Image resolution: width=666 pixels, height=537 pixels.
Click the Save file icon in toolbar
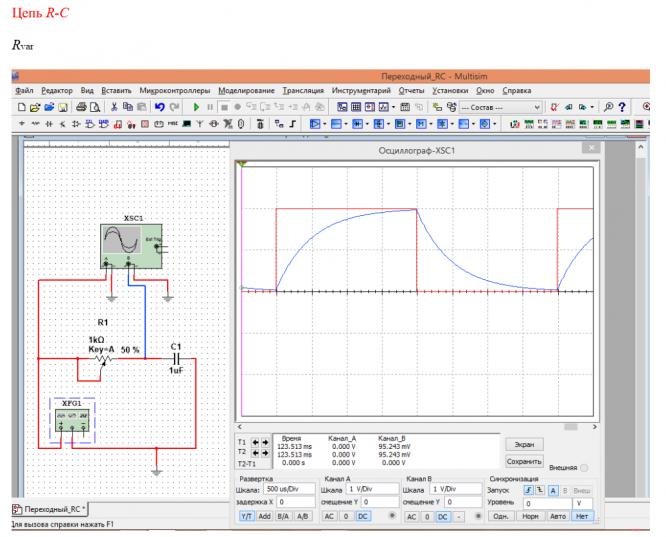(x=62, y=106)
